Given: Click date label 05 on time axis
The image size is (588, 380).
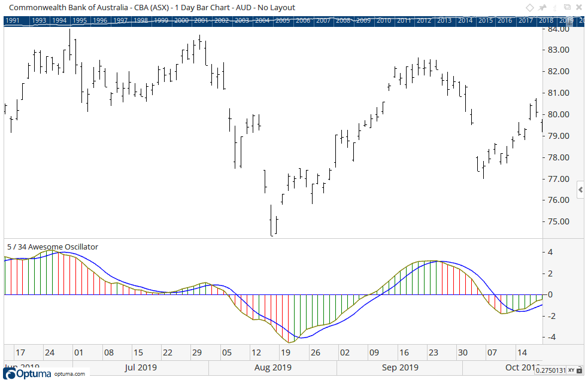Looking at the screenshot, I should click(226, 352).
